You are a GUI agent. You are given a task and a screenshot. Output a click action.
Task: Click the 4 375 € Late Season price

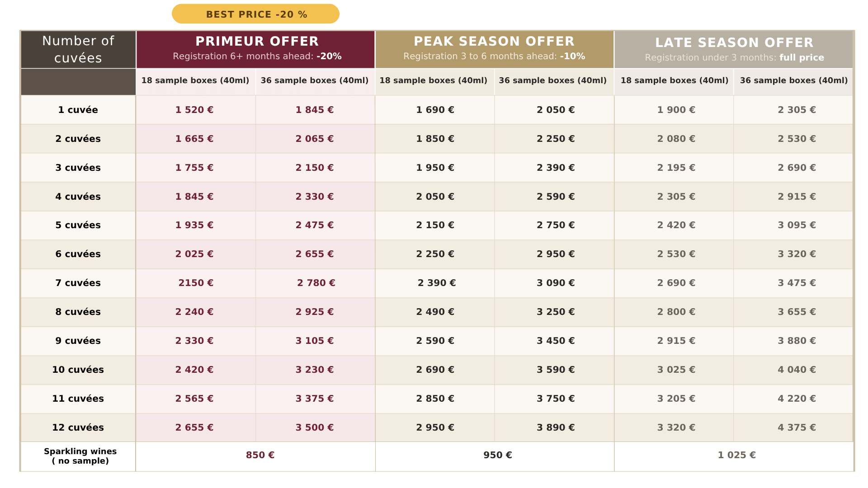pyautogui.click(x=797, y=427)
